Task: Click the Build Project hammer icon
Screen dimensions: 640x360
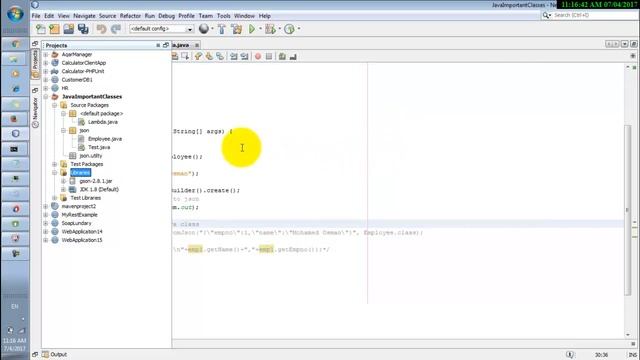Action: [x=222, y=29]
